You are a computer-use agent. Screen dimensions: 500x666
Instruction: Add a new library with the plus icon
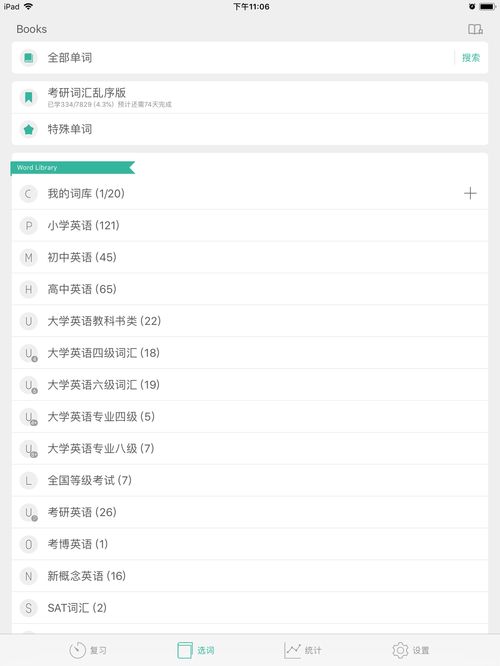tap(470, 193)
